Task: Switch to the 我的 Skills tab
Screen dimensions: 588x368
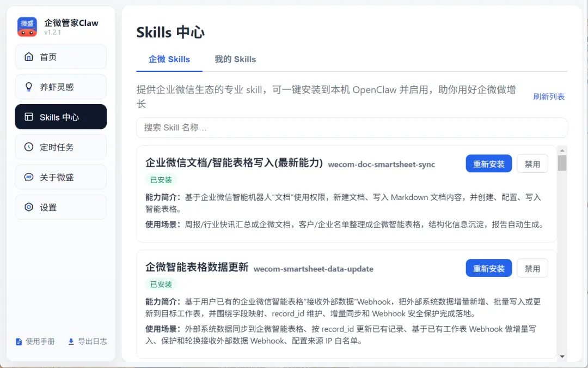Action: [x=235, y=59]
